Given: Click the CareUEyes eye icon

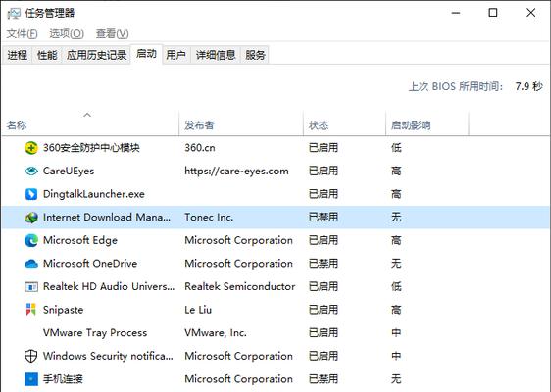Looking at the screenshot, I should coord(31,171).
